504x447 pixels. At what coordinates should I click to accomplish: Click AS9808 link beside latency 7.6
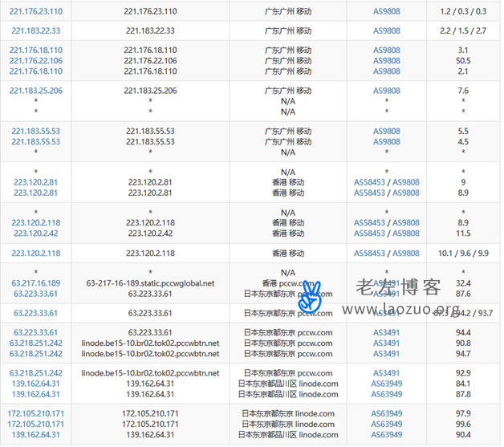click(387, 91)
